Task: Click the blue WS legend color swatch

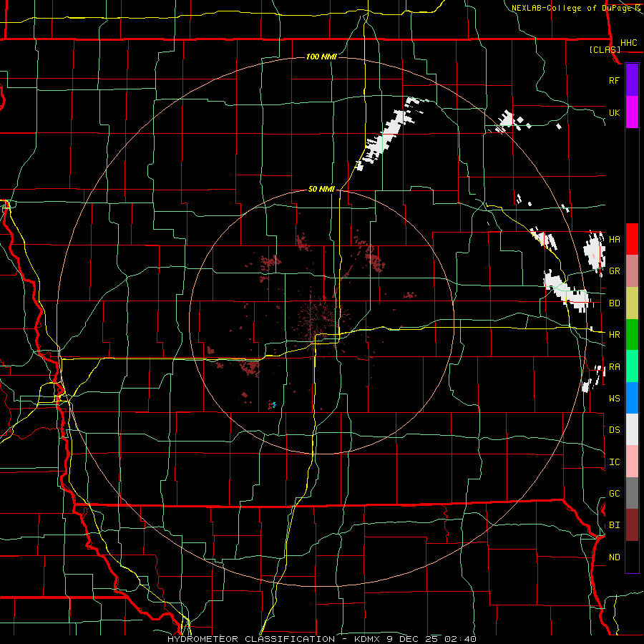Action: click(x=632, y=398)
